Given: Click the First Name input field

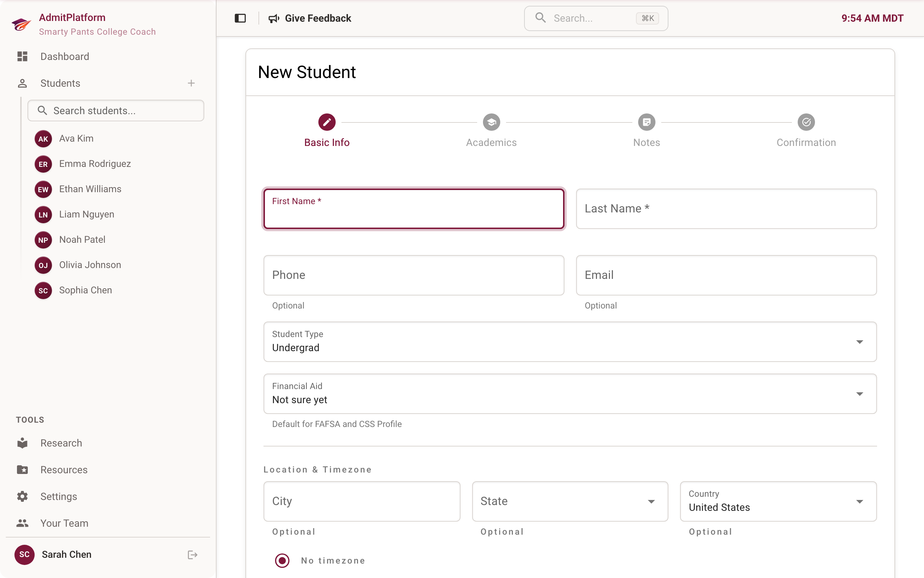Looking at the screenshot, I should click(414, 209).
